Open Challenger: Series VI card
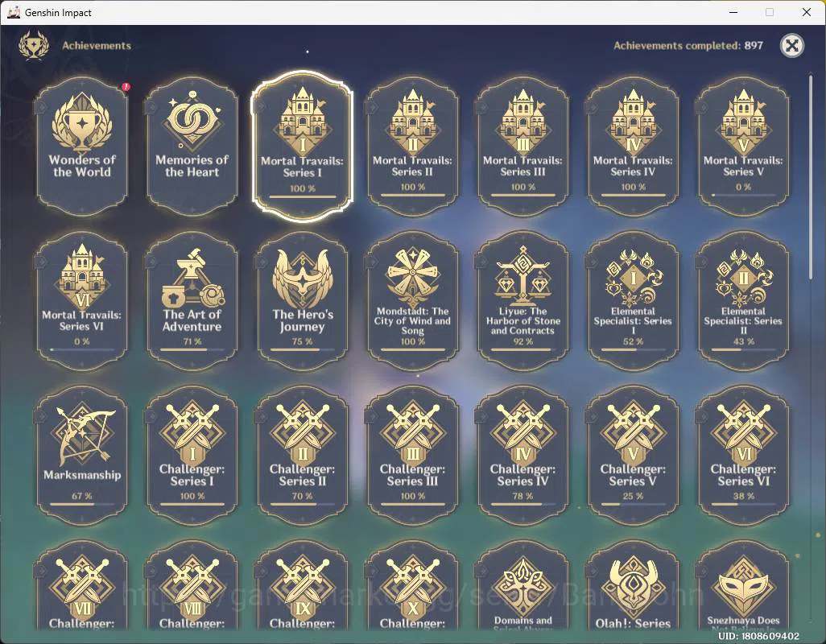This screenshot has width=826, height=644. coord(743,455)
